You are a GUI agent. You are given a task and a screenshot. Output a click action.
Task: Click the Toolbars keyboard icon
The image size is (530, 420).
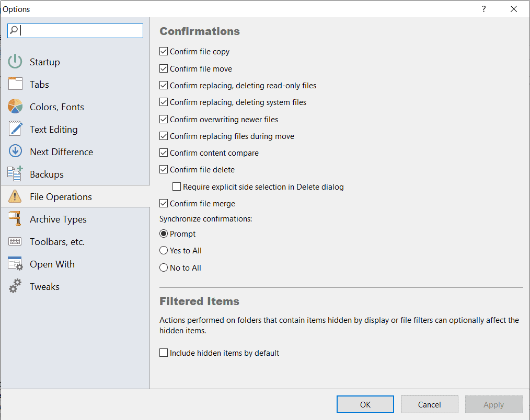coord(15,241)
